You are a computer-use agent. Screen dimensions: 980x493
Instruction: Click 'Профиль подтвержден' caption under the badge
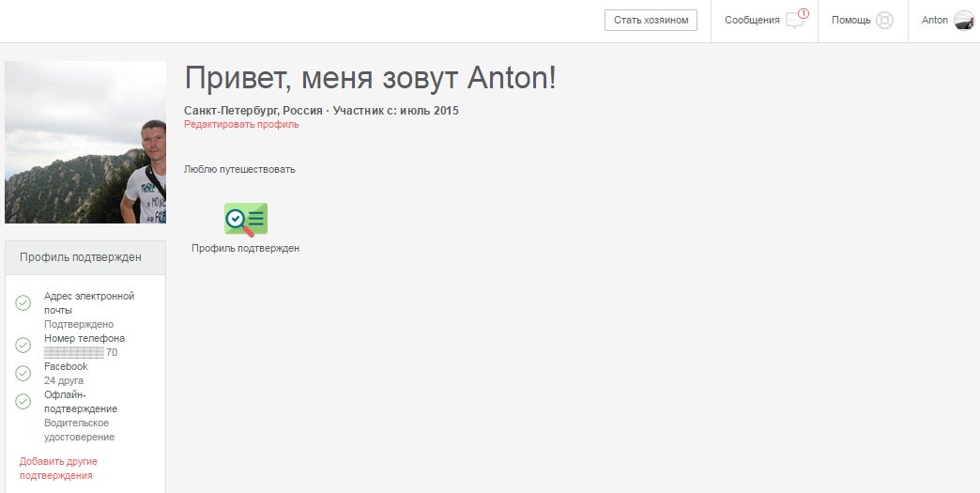[x=246, y=248]
